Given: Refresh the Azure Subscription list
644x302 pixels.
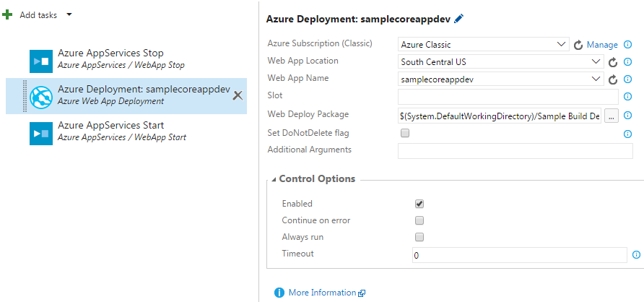Looking at the screenshot, I should coord(578,45).
